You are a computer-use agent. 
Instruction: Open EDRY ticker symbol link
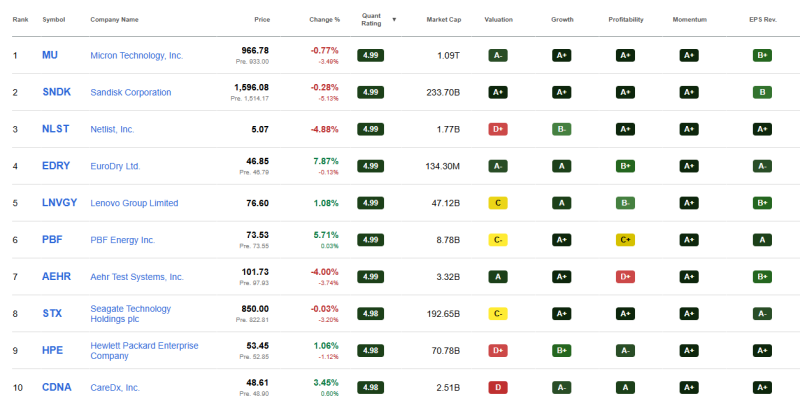(56, 166)
